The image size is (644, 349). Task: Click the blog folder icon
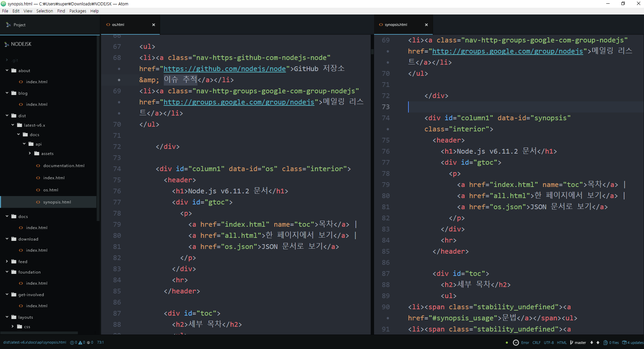coord(14,93)
